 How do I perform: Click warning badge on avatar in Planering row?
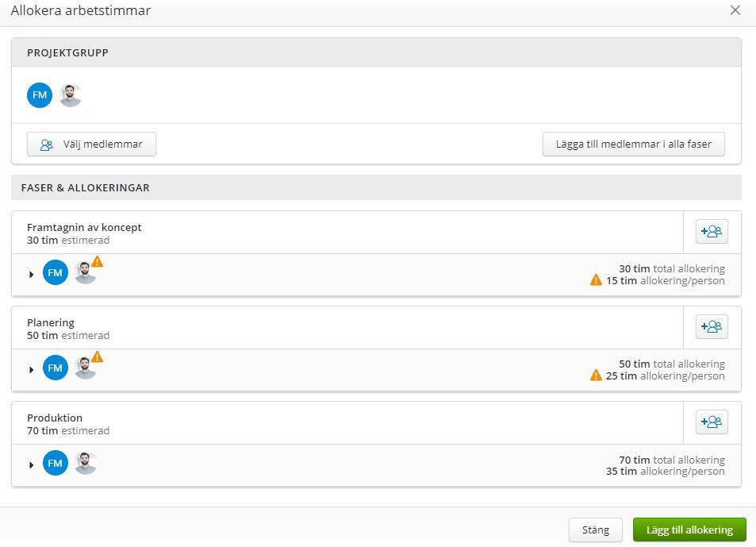click(98, 357)
